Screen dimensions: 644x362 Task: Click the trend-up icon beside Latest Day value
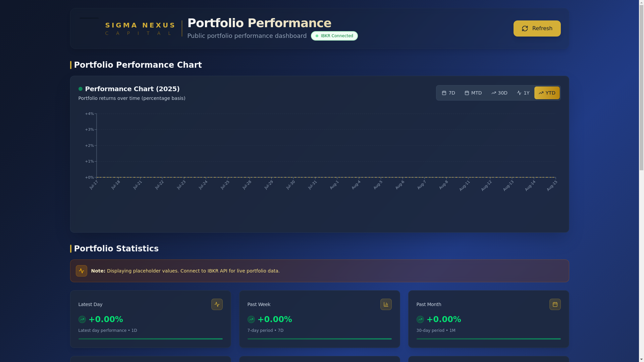pos(82,319)
